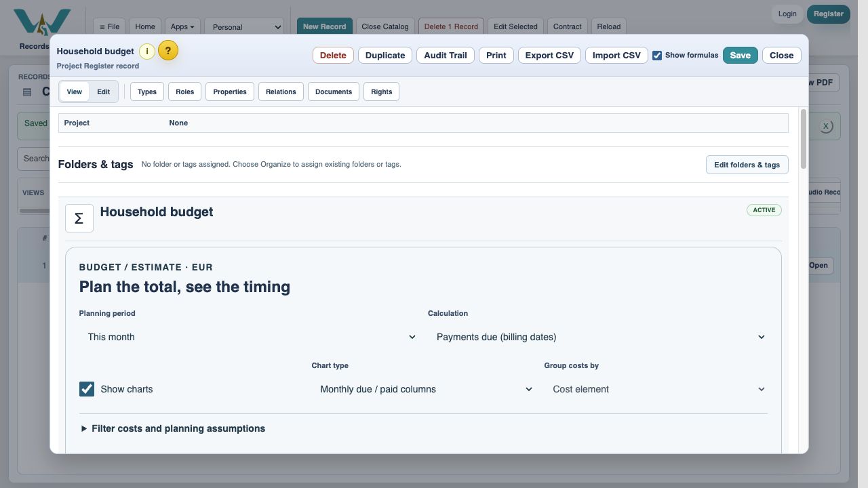868x488 pixels.
Task: Click the Edit Selected toolbar button
Action: point(516,27)
